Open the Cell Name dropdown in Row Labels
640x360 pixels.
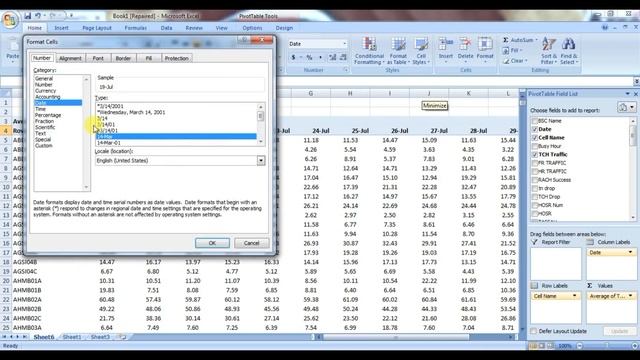pyautogui.click(x=574, y=296)
